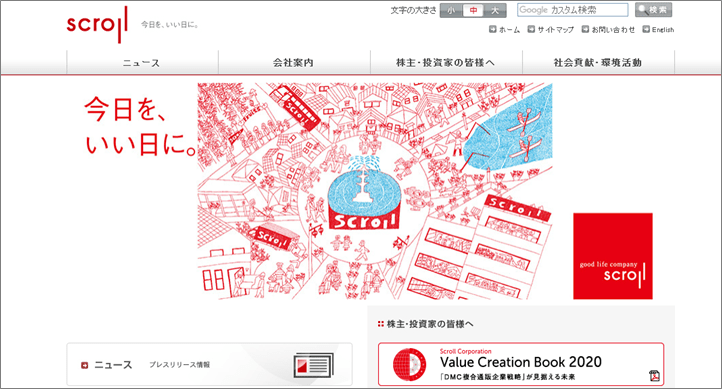Viewport: 722px width, 389px height.
Task: Open the 会社案内 navigation menu
Action: click(x=294, y=63)
